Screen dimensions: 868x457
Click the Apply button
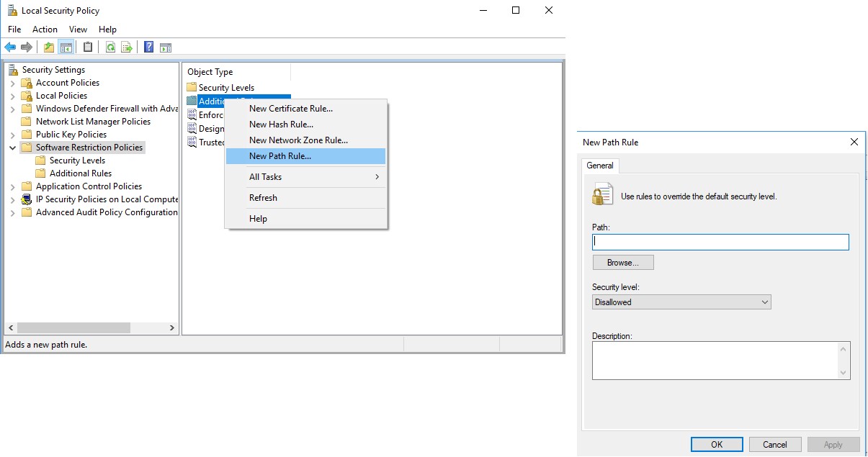[833, 445]
